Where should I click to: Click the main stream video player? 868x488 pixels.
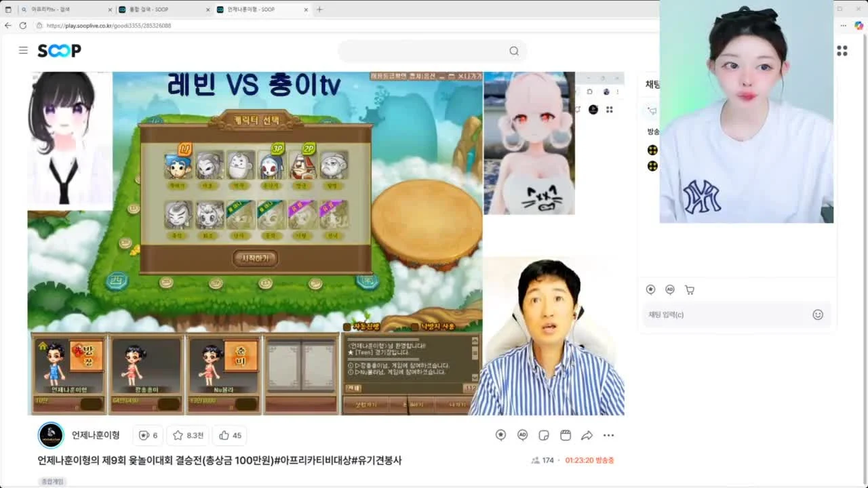tap(325, 243)
